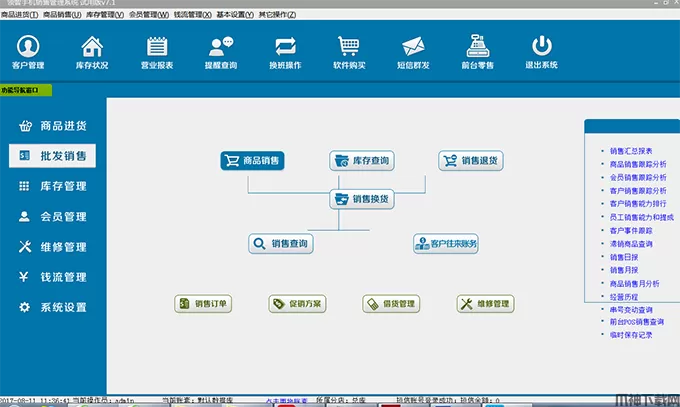Open the 会员管理(W) menu
The height and width of the screenshot is (407, 680).
(x=149, y=15)
